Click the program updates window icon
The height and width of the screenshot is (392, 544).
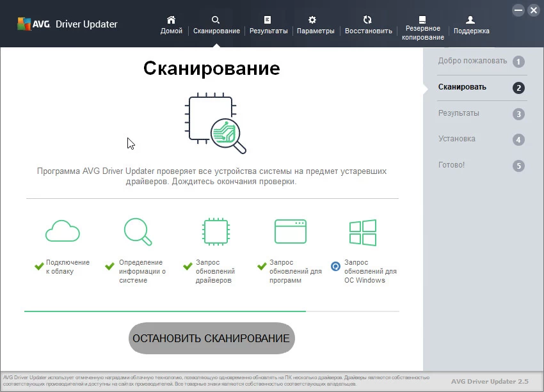coord(290,231)
